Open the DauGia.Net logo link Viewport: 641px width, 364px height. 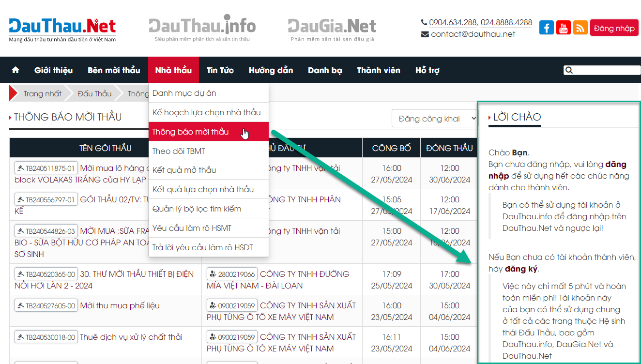coord(332,29)
